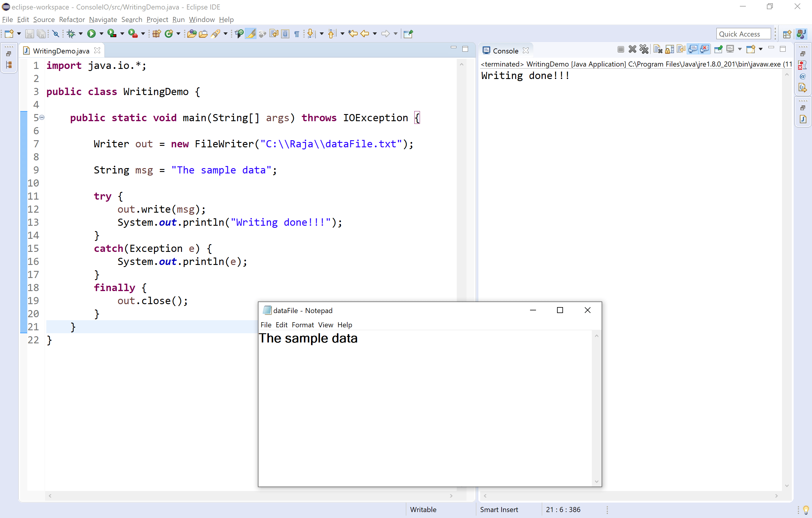This screenshot has width=812, height=518.
Task: Toggle Show Console When Standard Out Changes
Action: [693, 50]
